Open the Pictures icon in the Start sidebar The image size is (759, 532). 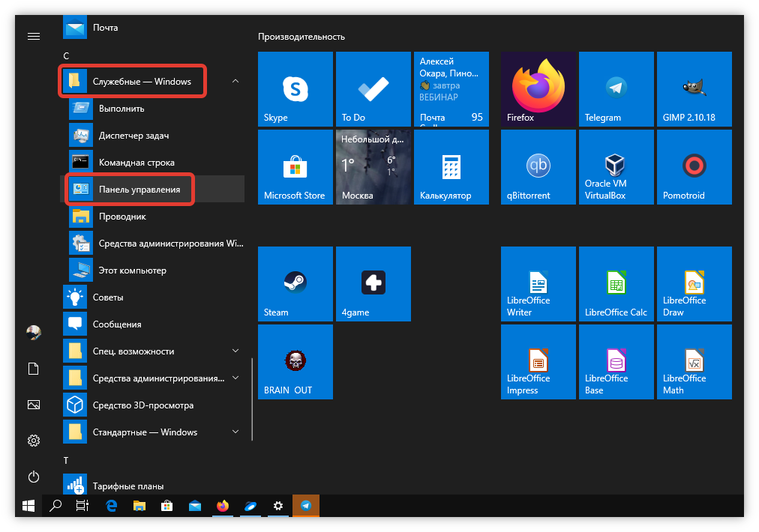point(34,405)
